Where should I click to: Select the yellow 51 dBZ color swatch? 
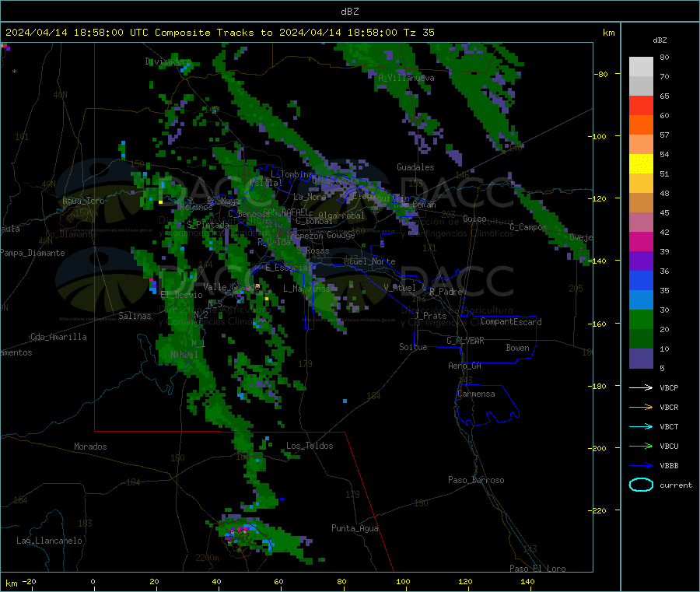coord(641,164)
